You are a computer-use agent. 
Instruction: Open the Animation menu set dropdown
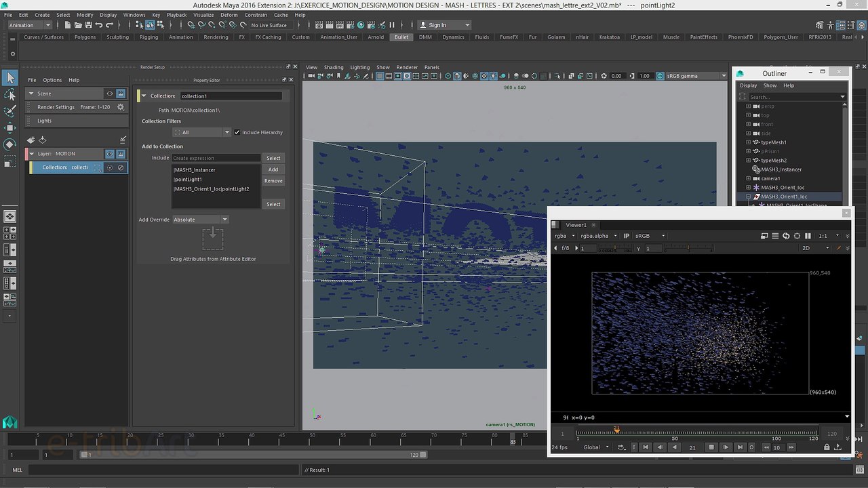pos(29,25)
